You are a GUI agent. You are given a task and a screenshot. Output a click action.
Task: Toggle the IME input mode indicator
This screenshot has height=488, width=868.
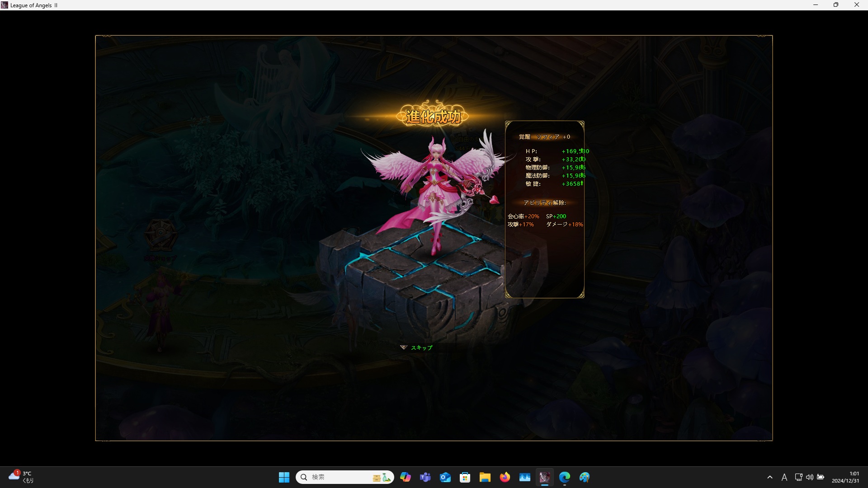[784, 477]
